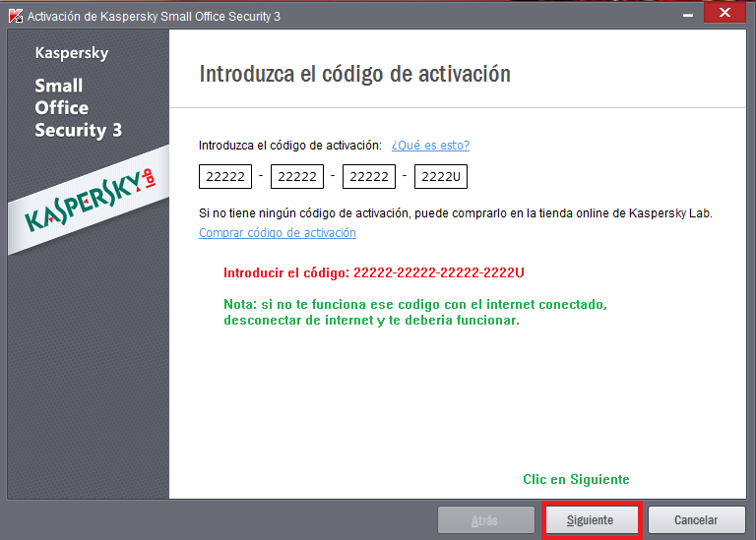The image size is (756, 540).
Task: Click the Kaspersky icon in title bar
Action: [16, 16]
